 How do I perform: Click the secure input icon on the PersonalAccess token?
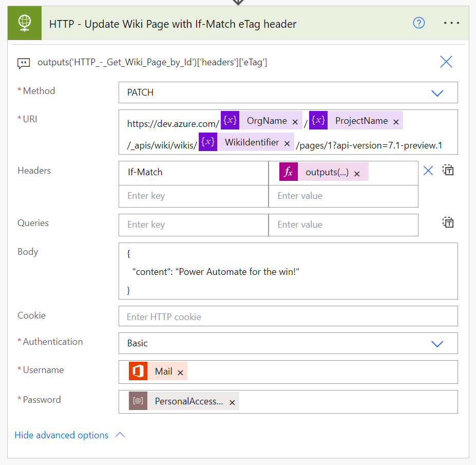(137, 400)
